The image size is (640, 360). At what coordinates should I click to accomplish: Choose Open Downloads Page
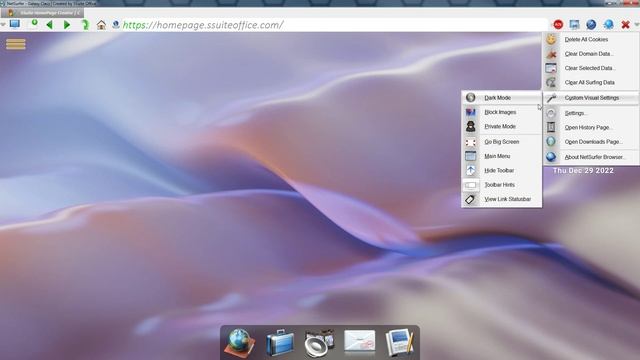(x=591, y=142)
